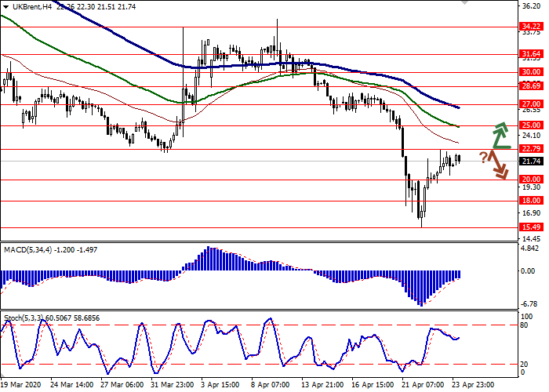Click the current price 21.74 black label
Viewport: 549px width, 392px height.
[531, 162]
